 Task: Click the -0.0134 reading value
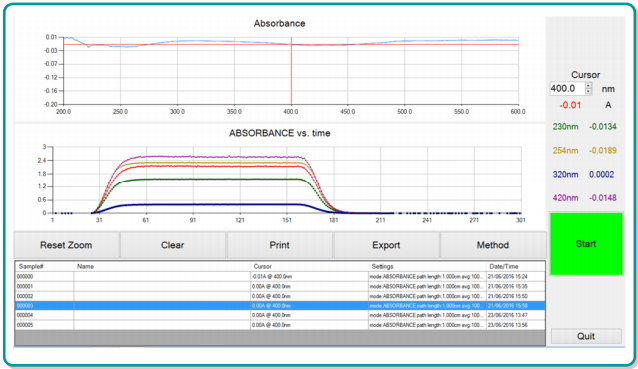point(603,127)
